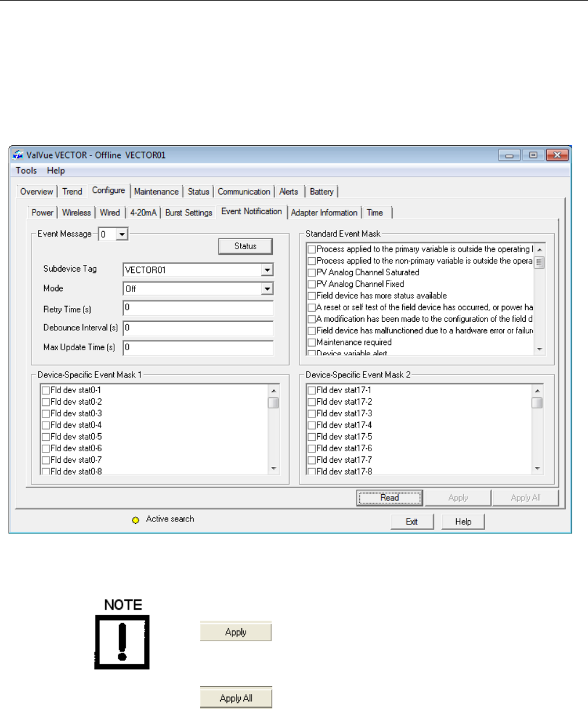
Task: Minimize the ValVue VECTOR window
Action: point(509,155)
